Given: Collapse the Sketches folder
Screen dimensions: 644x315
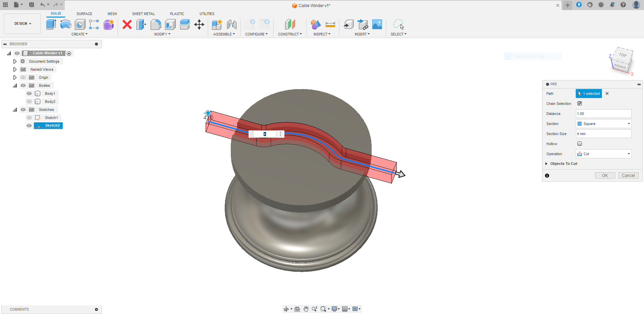Looking at the screenshot, I should pos(15,110).
